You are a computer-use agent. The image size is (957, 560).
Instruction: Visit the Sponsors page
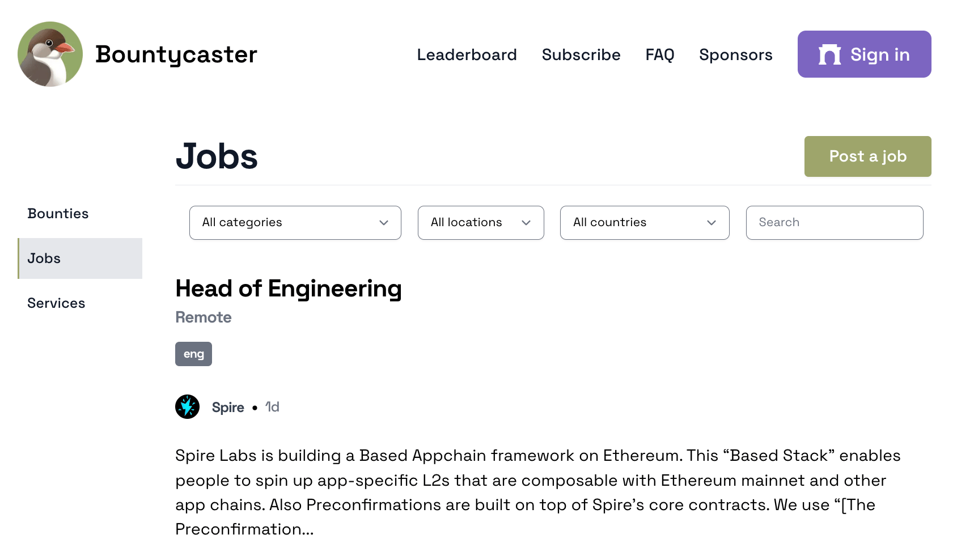[x=735, y=55]
